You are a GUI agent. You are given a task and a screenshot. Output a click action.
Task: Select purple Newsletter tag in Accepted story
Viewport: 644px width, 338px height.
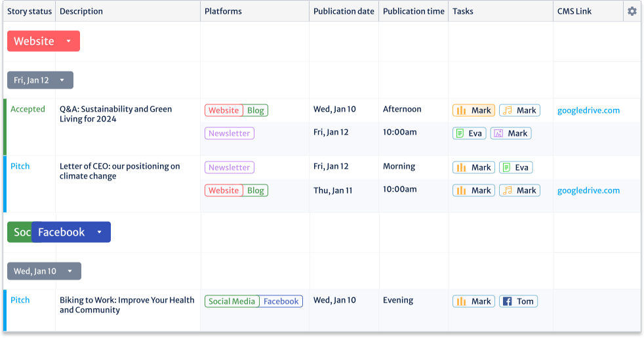click(229, 133)
